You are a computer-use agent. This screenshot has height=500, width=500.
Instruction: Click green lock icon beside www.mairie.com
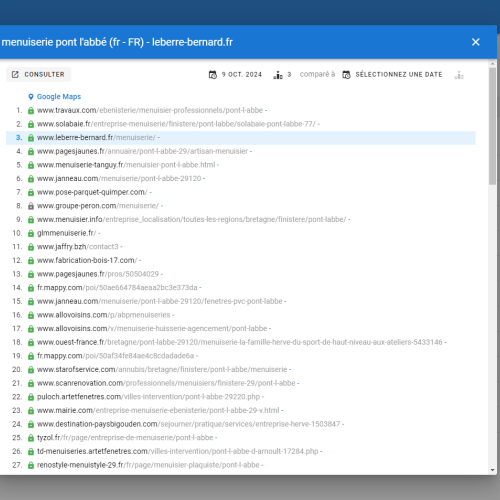[x=31, y=411]
